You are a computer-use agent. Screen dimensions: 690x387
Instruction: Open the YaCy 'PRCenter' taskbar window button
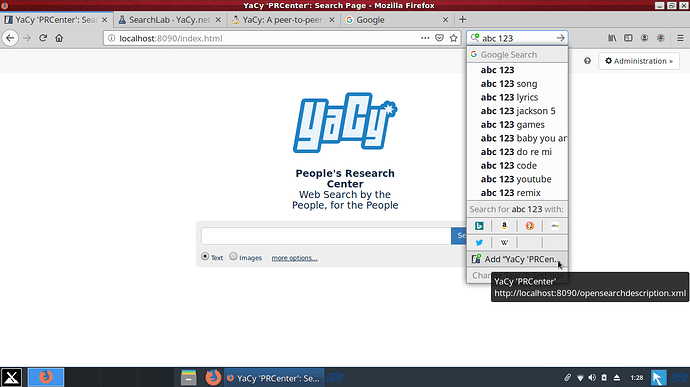274,378
